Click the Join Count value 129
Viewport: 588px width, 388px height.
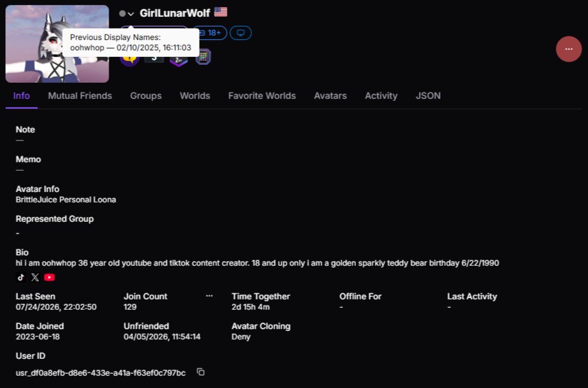[130, 307]
